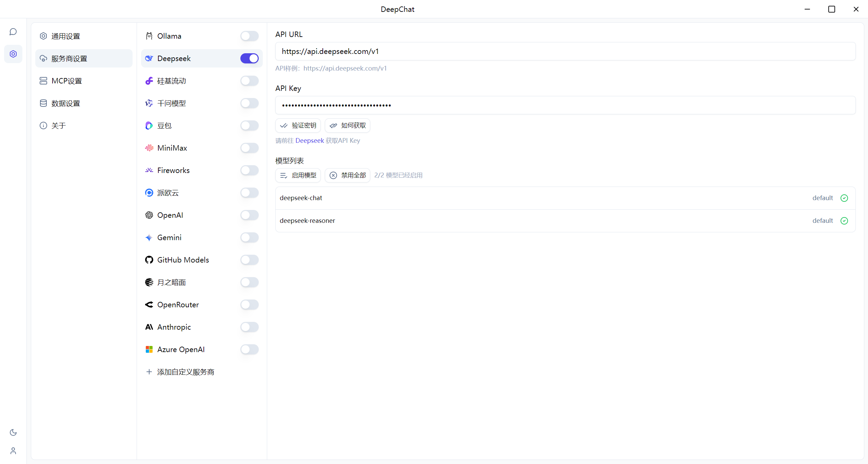Click into the API Key field

[x=565, y=105]
